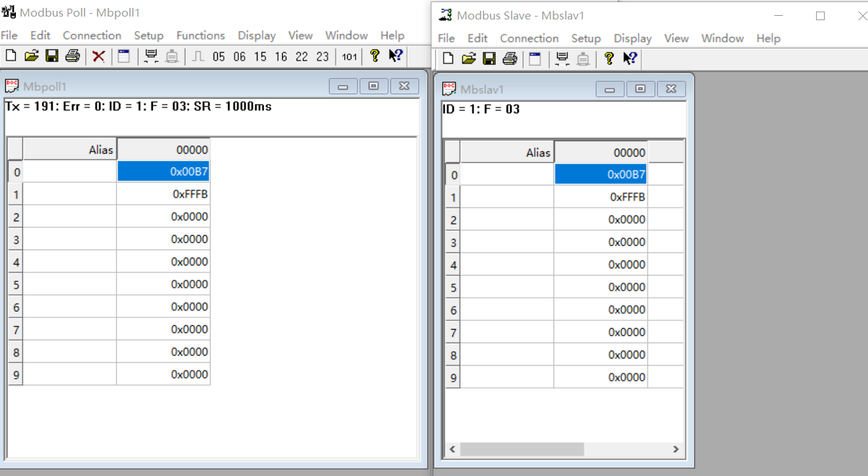Open the Connection menu in Modbus Slave
868x476 pixels.
(529, 38)
